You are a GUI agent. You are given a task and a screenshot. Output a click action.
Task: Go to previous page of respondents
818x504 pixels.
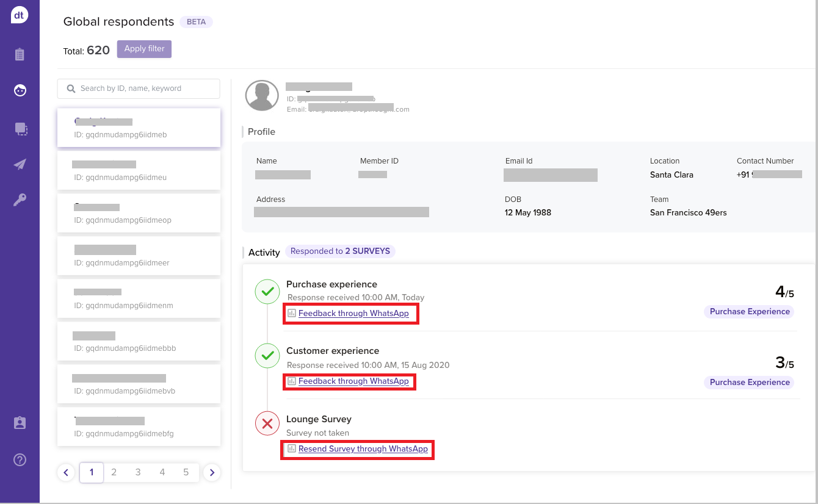click(66, 472)
